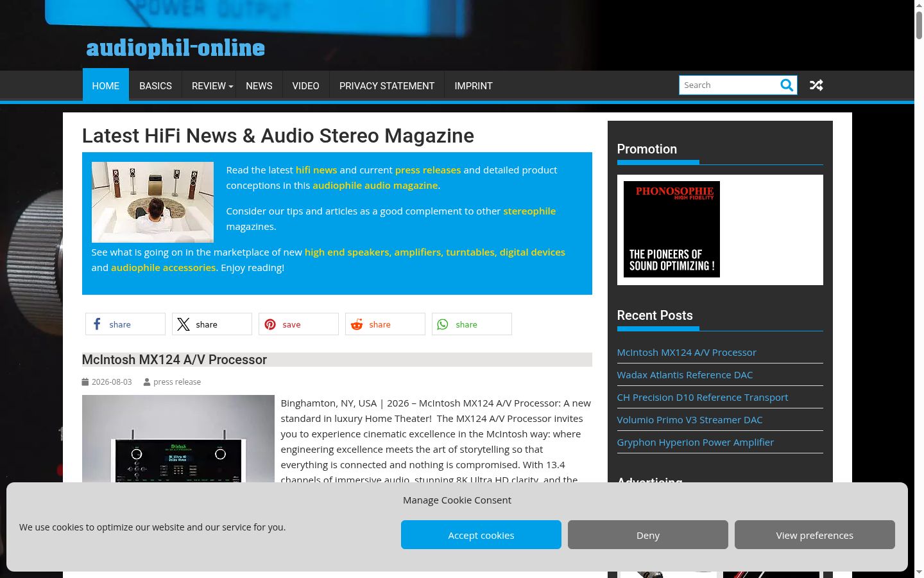Share on X (Twitter)
Image resolution: width=924 pixels, height=578 pixels.
[212, 324]
